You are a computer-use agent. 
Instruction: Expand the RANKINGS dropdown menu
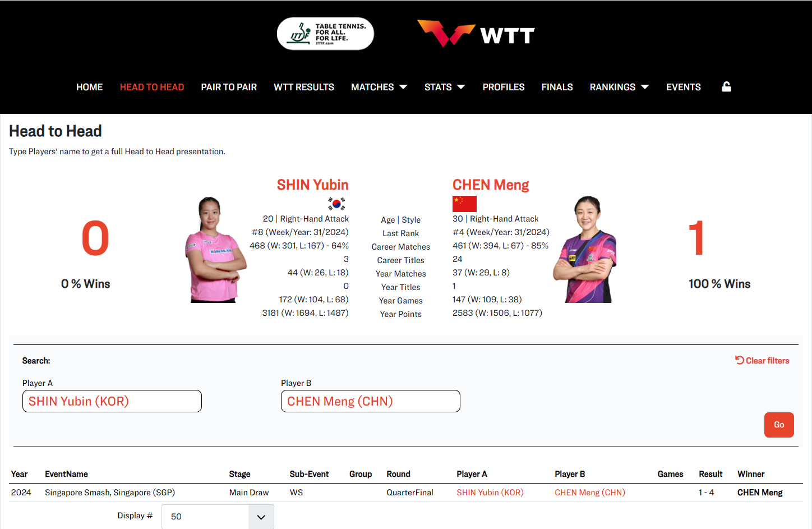click(x=619, y=87)
